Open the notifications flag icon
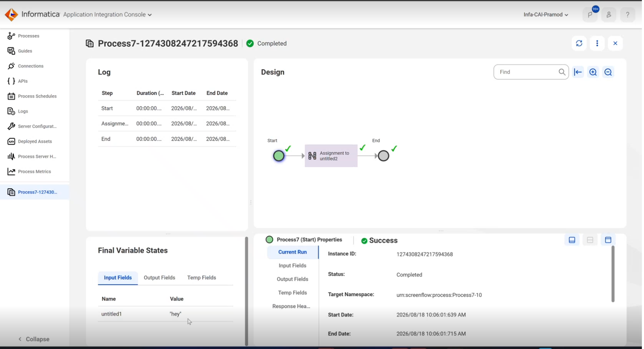 590,15
